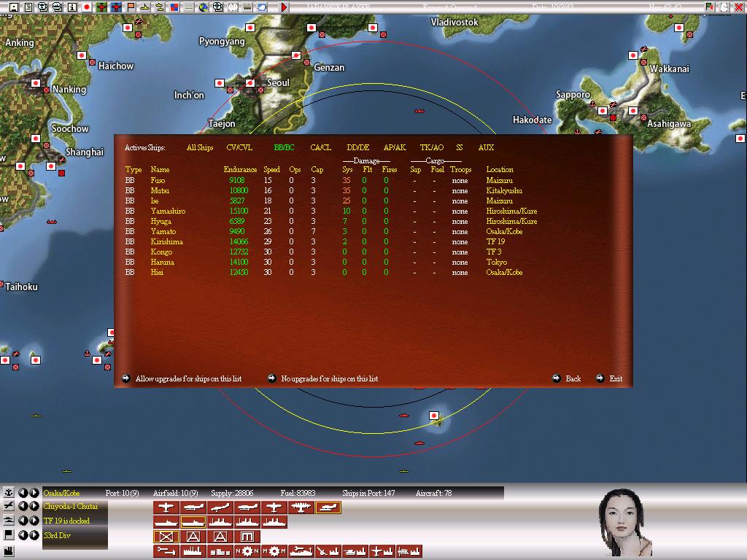Open the save game disk icon
747x560 pixels.
click(13, 7)
